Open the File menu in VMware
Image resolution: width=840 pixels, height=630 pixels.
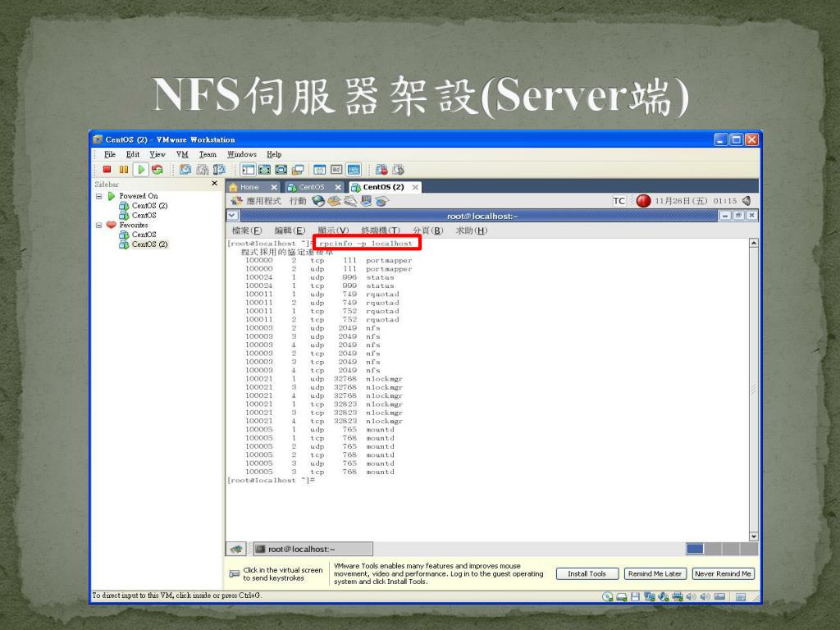[x=110, y=154]
